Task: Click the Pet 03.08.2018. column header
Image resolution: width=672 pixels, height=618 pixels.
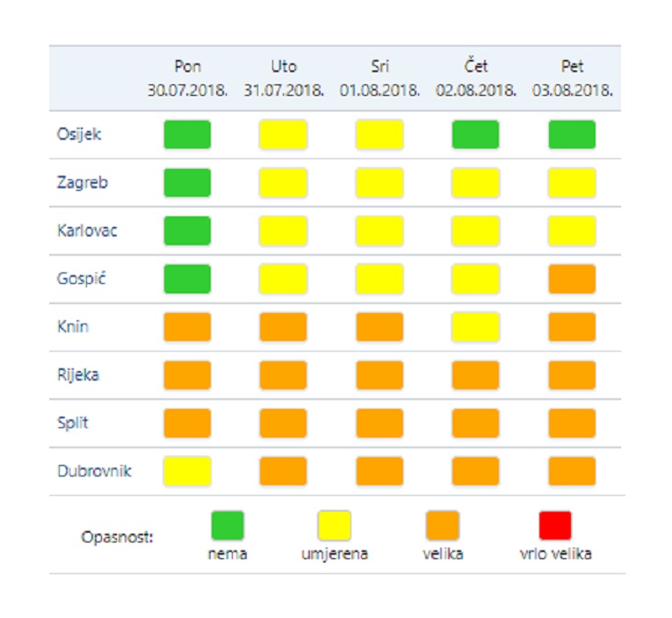Action: point(572,78)
